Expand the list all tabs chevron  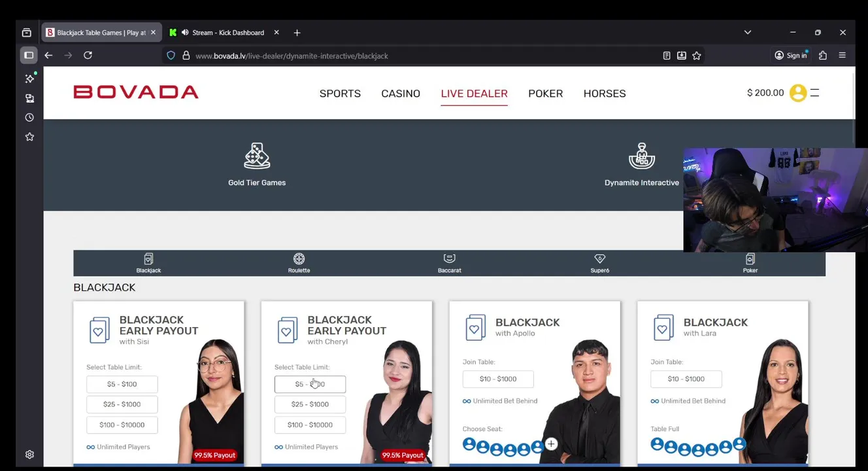[748, 32]
